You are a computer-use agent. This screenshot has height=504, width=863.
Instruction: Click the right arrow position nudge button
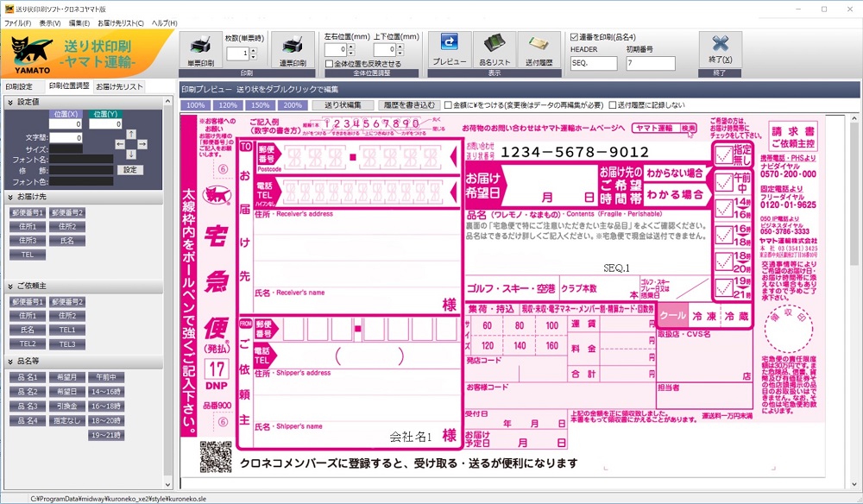point(142,144)
